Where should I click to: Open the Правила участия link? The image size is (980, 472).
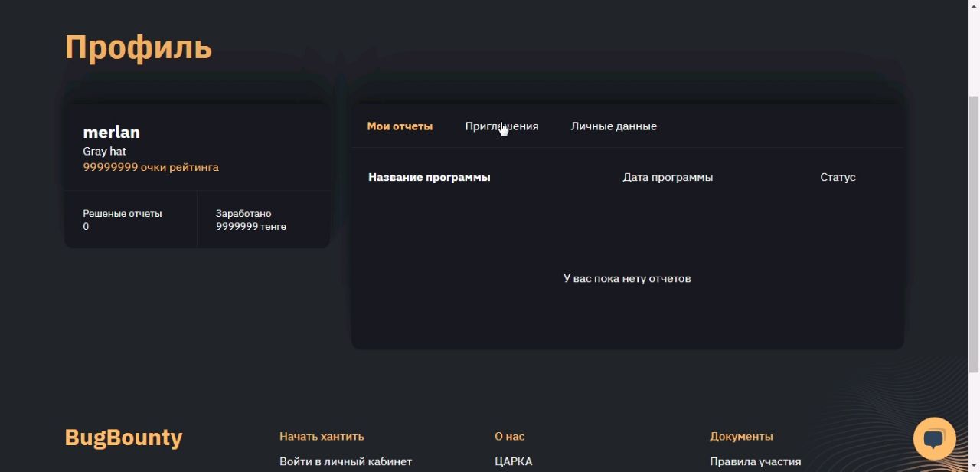point(755,461)
